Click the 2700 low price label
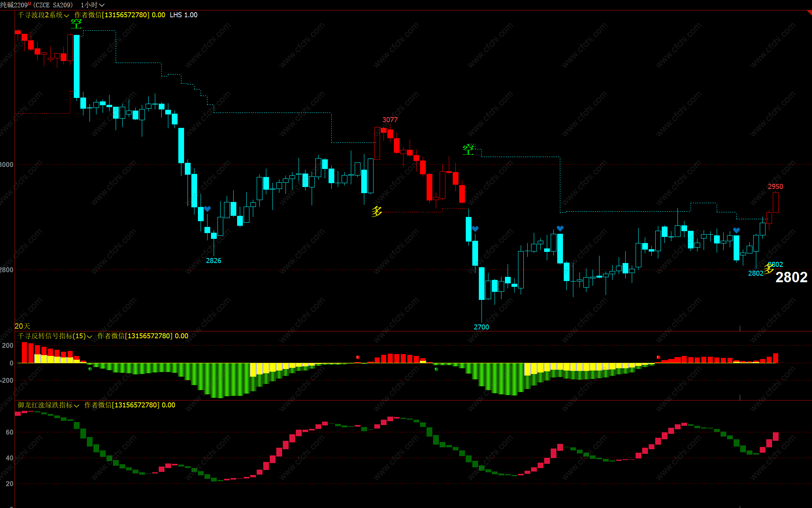Screen dimensions: 812x508 coord(481,327)
